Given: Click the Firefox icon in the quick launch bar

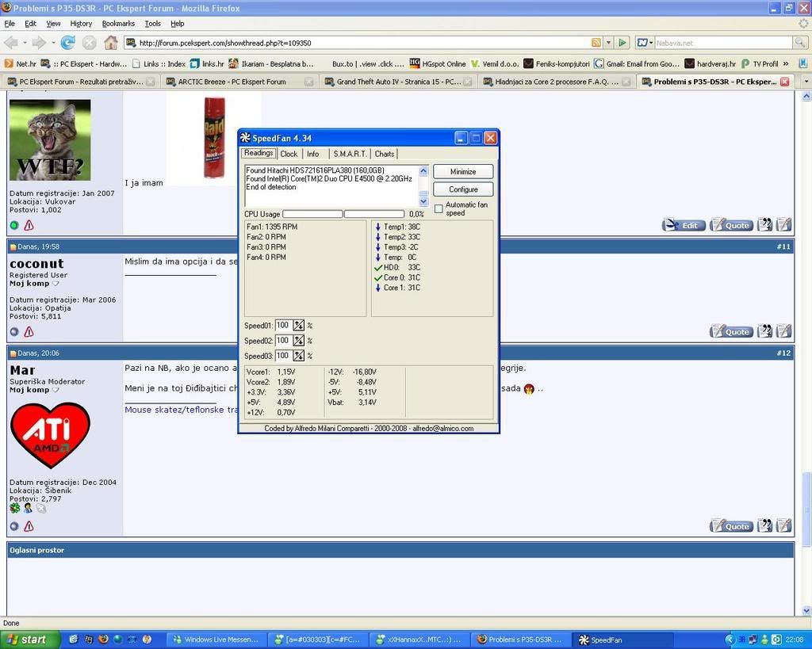Looking at the screenshot, I should [103, 639].
